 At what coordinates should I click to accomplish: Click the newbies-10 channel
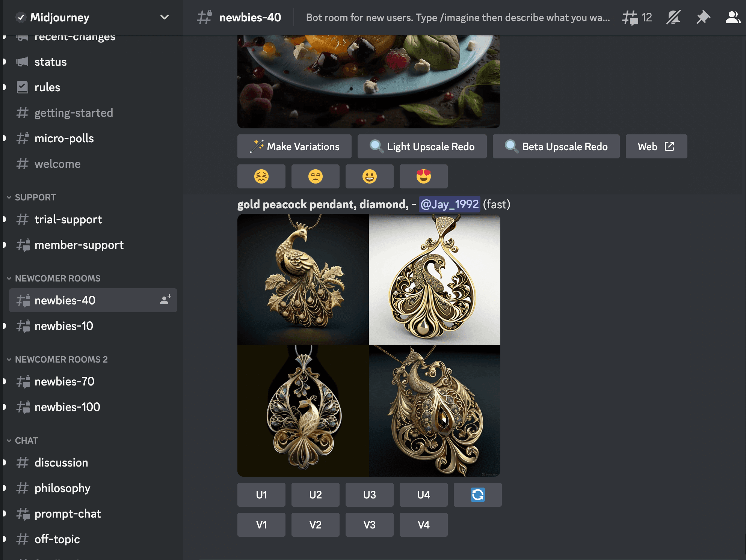(63, 325)
